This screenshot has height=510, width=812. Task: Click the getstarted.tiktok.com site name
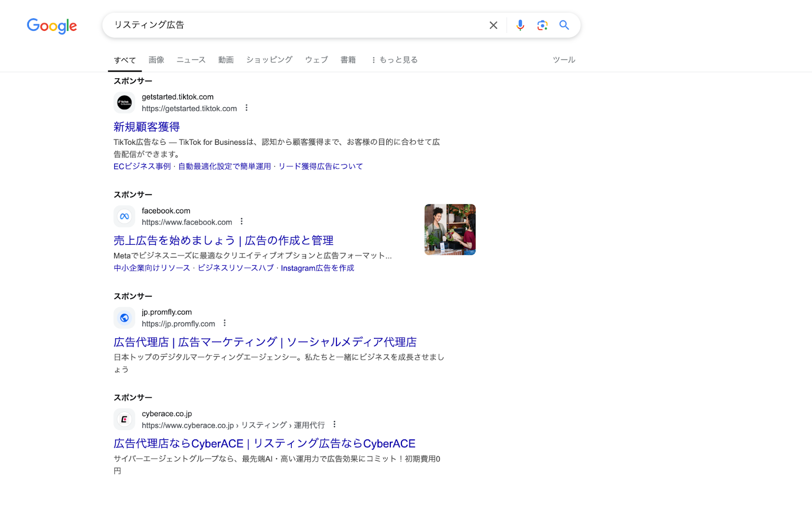[178, 97]
